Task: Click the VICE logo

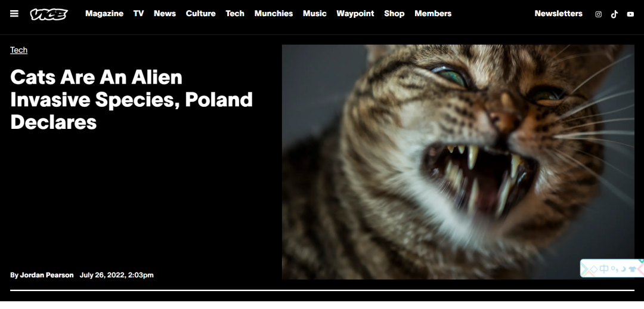Action: pos(49,14)
